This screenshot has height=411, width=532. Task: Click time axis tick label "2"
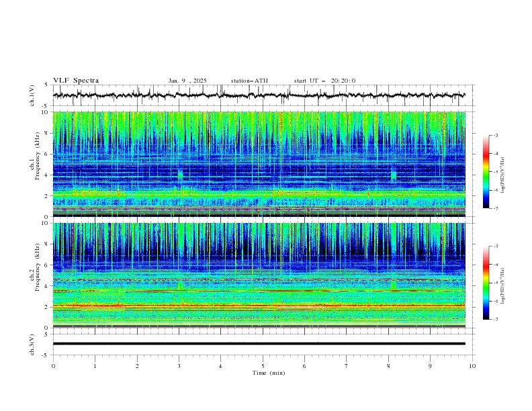(137, 366)
